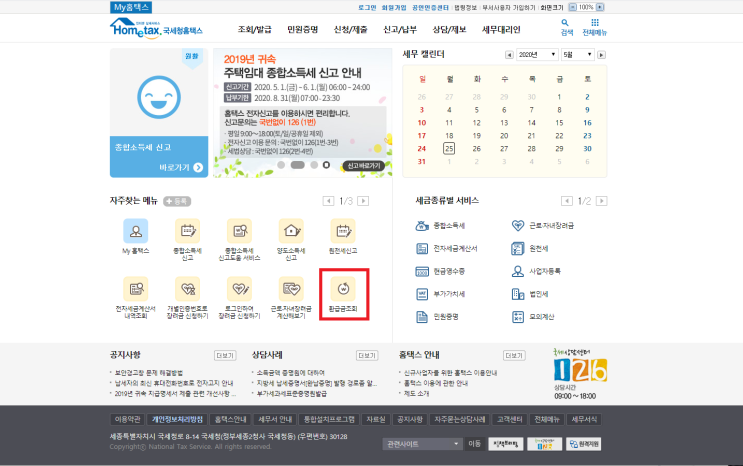Open notice 보안경고창 문제 해결방법

click(x=149, y=373)
